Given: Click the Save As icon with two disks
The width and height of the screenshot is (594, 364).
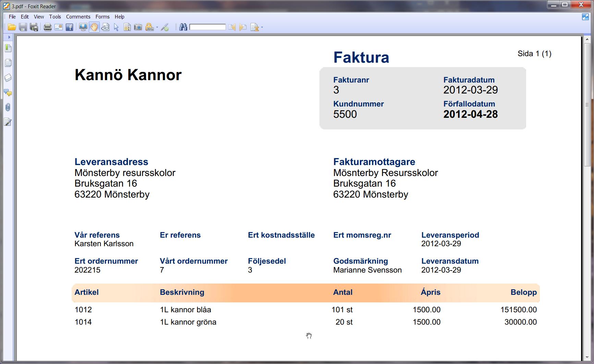Looking at the screenshot, I should 34,27.
